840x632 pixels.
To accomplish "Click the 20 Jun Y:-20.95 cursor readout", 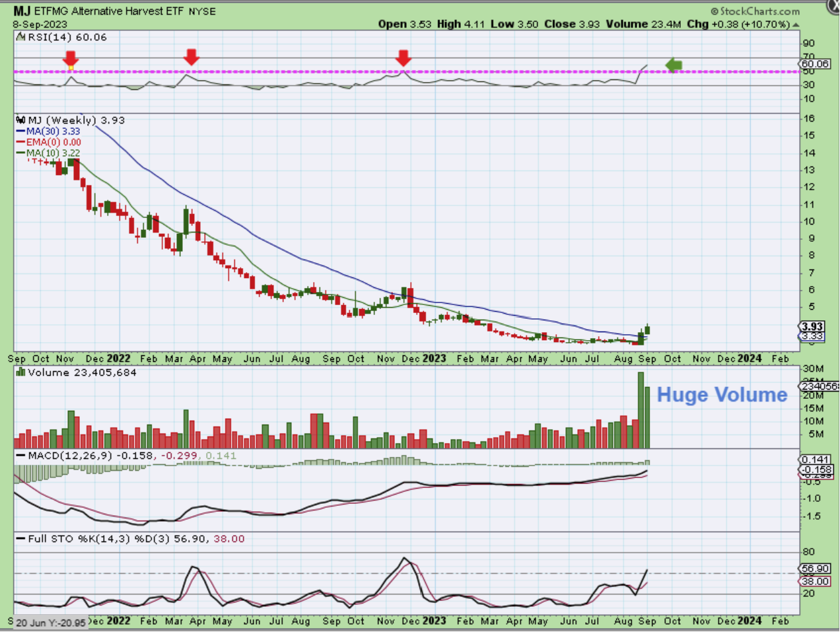I will coord(50,623).
